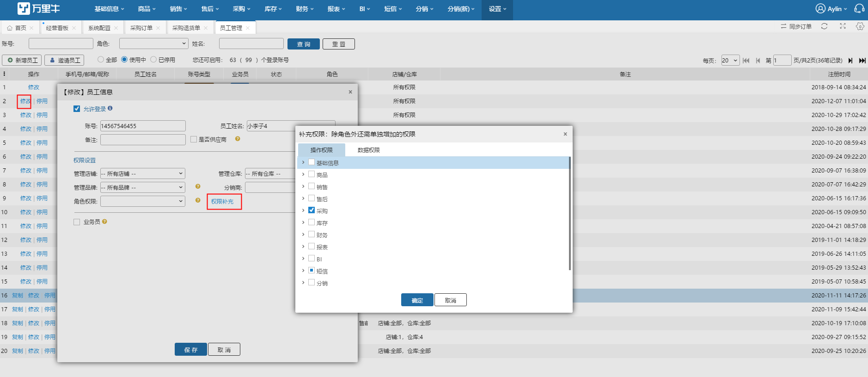Close the 补充权限 dialog
Image resolution: width=868 pixels, height=377 pixels.
coord(565,134)
